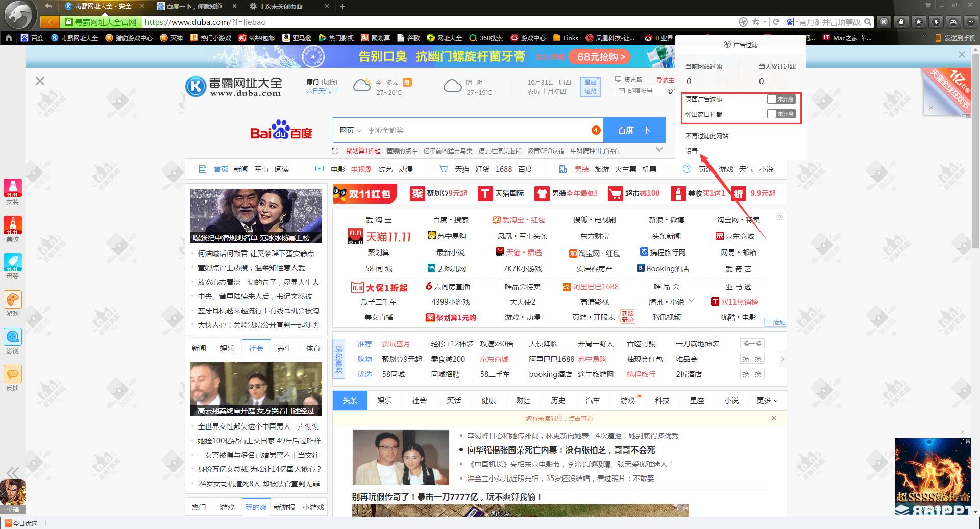Click the 切换 city link
Screen dimensions: 980x529
[329, 82]
